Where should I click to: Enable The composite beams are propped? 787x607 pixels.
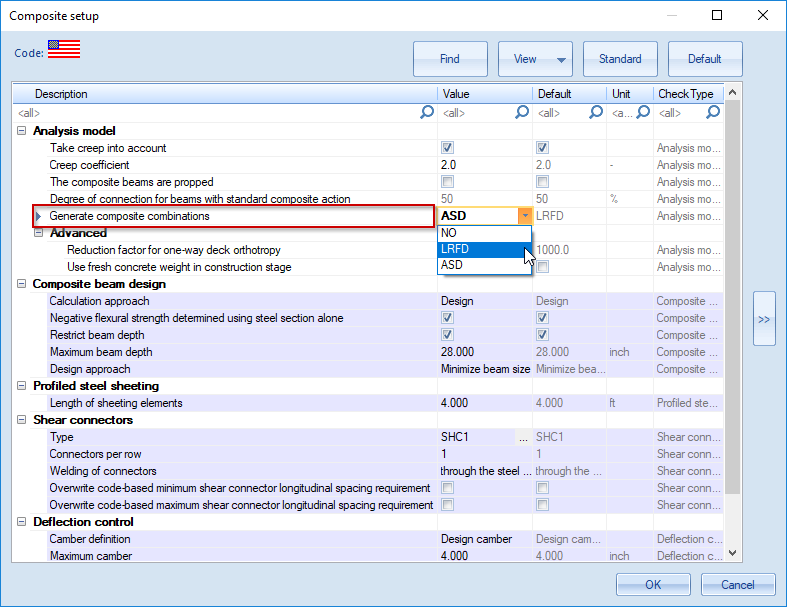click(447, 182)
